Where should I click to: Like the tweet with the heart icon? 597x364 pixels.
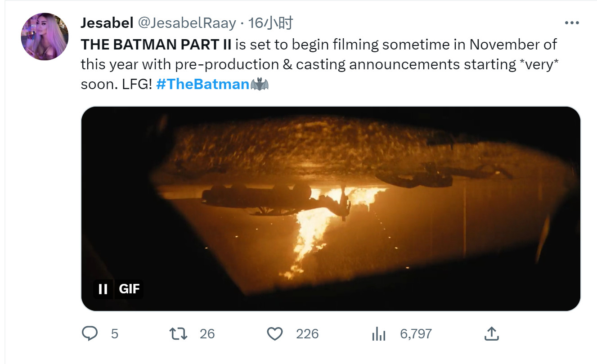coord(274,333)
